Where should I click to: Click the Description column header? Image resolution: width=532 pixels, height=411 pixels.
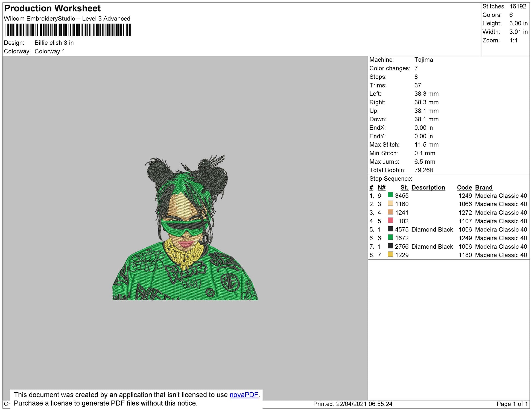pos(428,187)
